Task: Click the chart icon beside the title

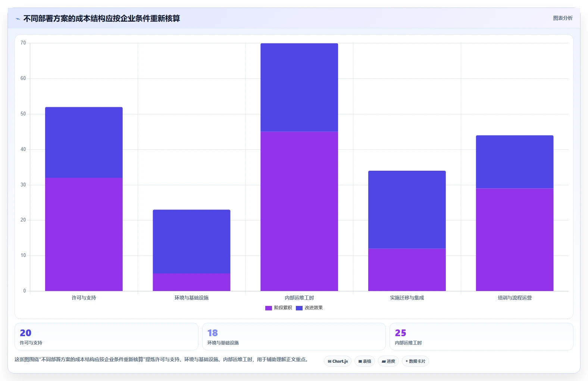Action: click(18, 19)
